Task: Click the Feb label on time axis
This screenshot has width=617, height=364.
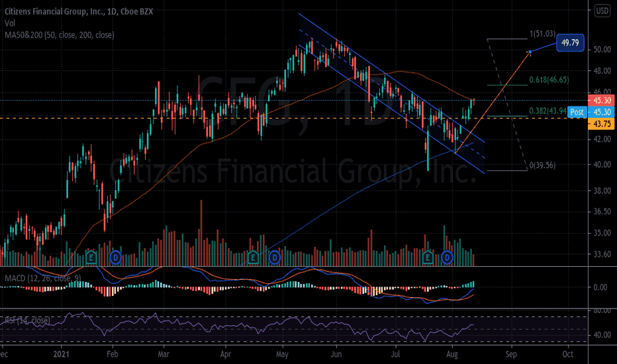Action: click(112, 354)
